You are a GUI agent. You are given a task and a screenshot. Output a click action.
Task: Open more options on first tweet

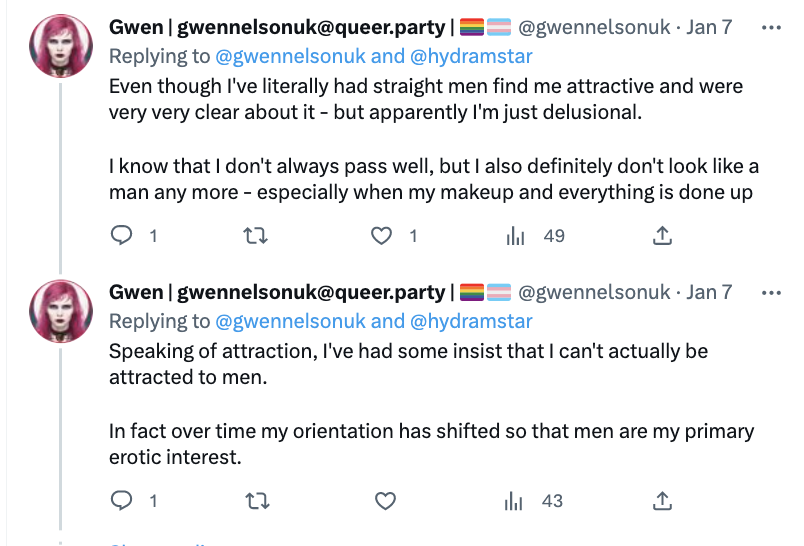point(771,28)
